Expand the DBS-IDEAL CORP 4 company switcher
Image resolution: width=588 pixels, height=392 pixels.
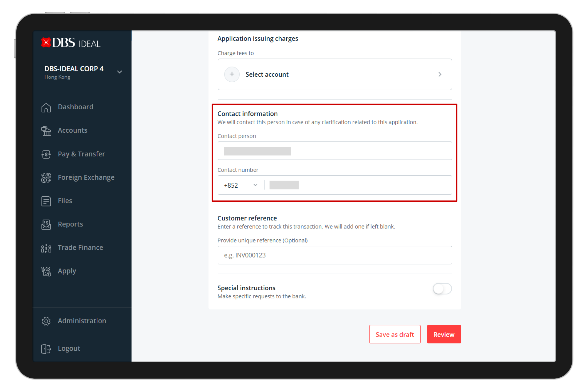[119, 72]
